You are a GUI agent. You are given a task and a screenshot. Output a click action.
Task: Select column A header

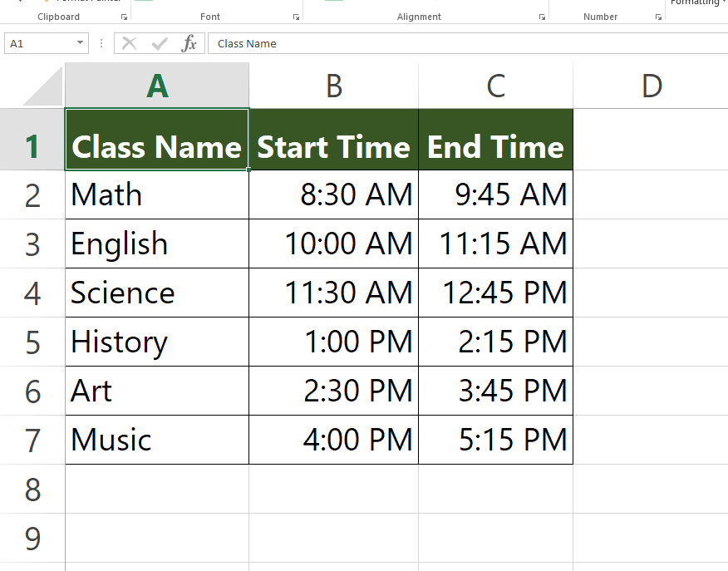156,85
